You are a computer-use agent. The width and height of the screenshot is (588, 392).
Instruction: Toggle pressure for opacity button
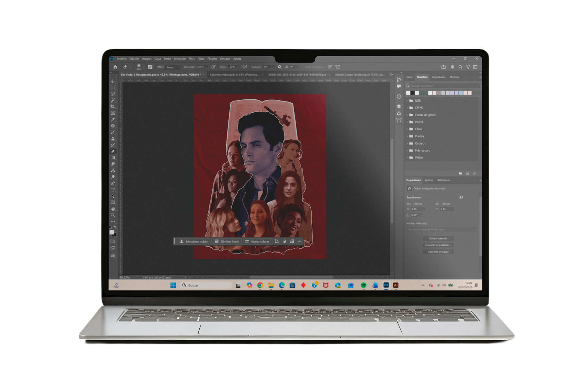point(213,67)
